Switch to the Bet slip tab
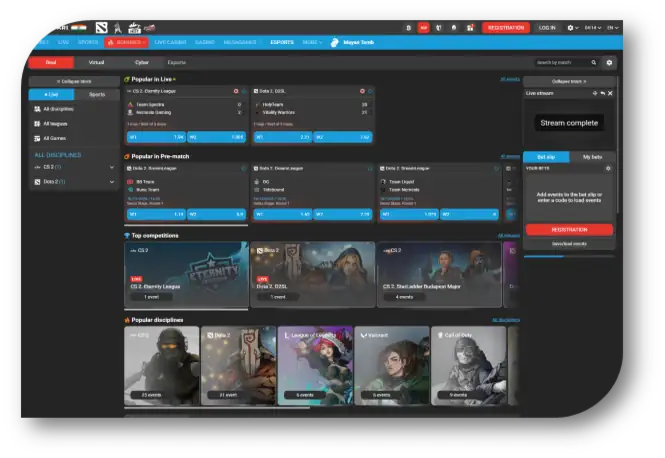The image size is (665, 458). pos(546,157)
